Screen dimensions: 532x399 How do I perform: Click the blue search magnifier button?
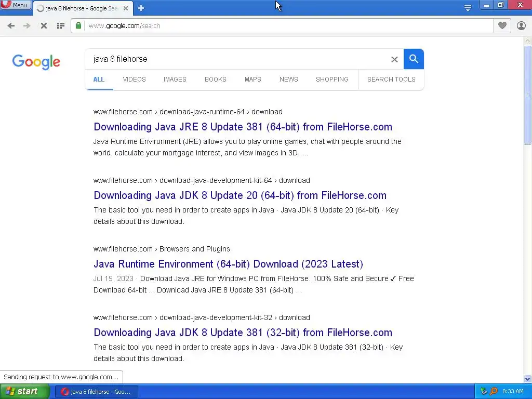point(414,59)
